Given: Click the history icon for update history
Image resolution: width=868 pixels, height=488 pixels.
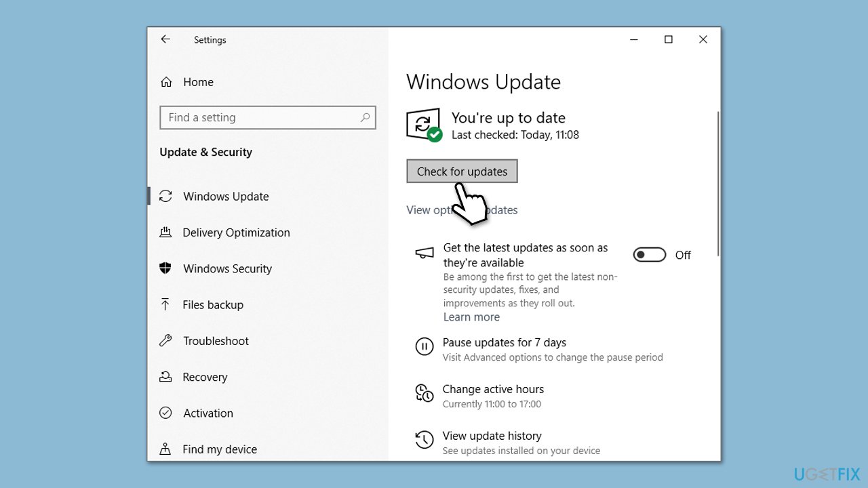Looking at the screenshot, I should [x=425, y=440].
